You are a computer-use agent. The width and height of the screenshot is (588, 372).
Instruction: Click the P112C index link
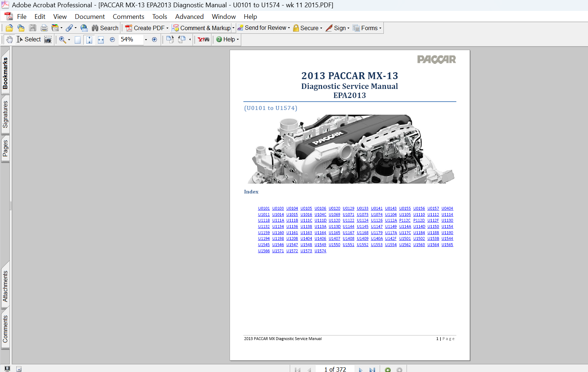405,220
